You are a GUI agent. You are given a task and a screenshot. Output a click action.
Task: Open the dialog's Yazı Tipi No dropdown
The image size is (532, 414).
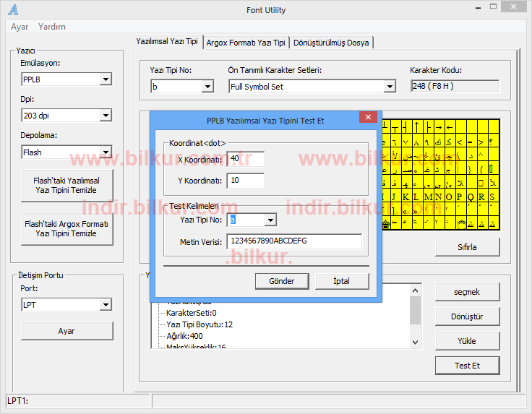[x=270, y=220]
